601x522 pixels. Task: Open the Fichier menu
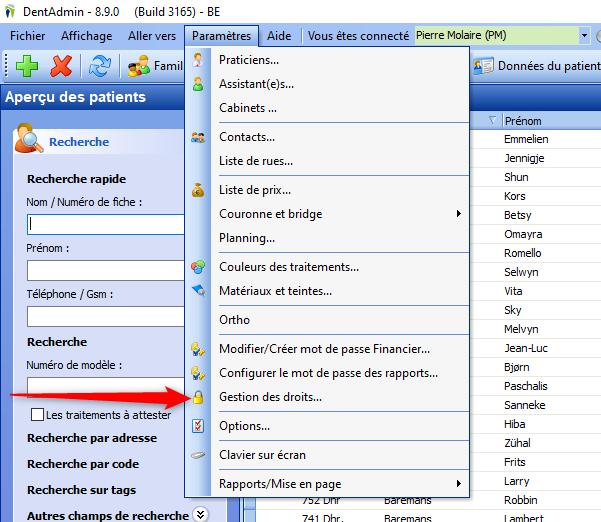[x=27, y=36]
